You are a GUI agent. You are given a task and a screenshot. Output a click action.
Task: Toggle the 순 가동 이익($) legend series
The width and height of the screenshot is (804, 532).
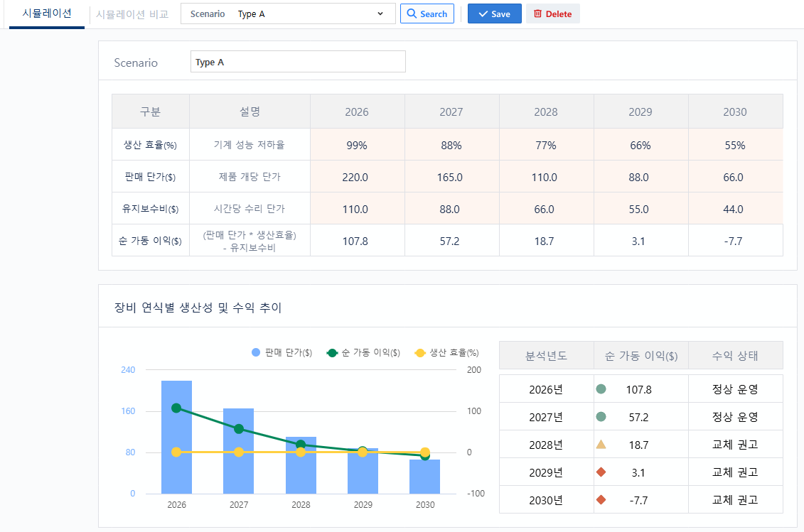click(363, 352)
